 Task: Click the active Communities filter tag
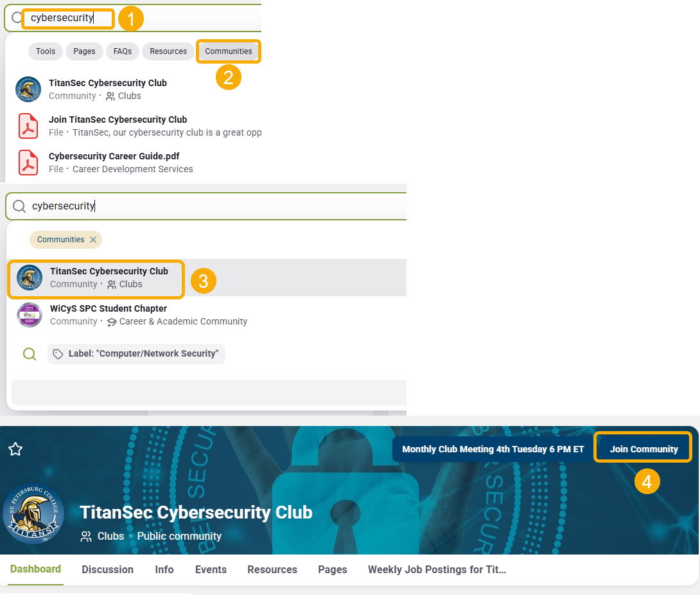click(66, 240)
